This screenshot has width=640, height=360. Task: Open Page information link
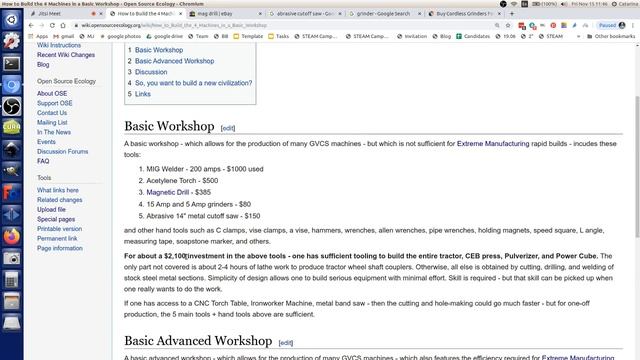[60, 248]
